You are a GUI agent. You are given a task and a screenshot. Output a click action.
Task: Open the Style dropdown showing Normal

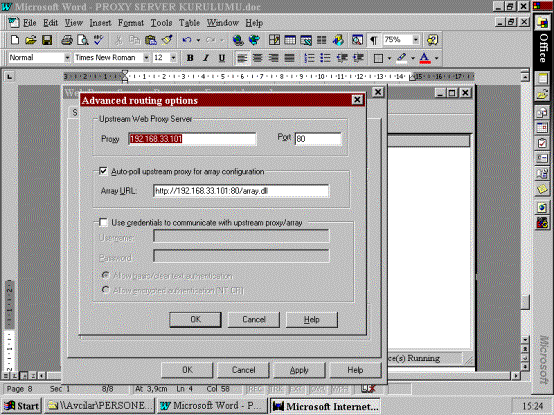pos(67,58)
